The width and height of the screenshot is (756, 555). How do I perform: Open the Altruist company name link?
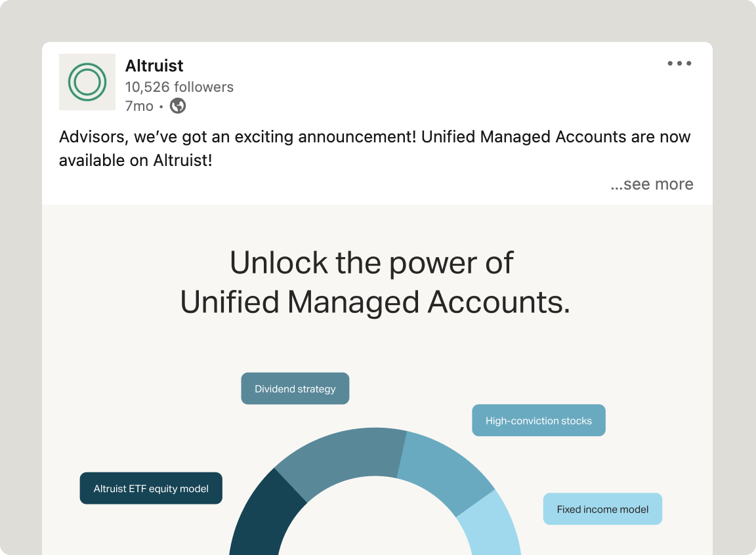pyautogui.click(x=154, y=66)
